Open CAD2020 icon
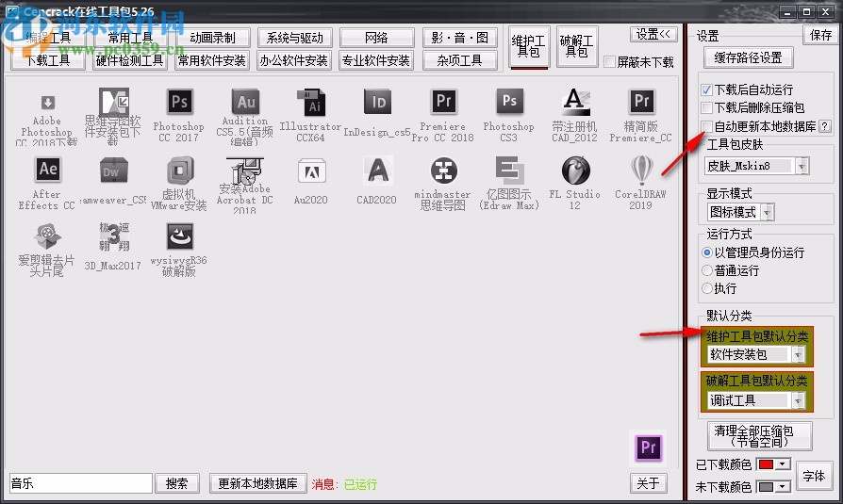 [x=377, y=171]
